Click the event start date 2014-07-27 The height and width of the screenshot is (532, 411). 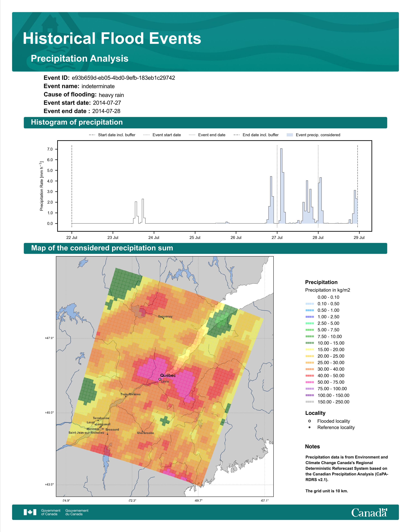click(x=107, y=103)
